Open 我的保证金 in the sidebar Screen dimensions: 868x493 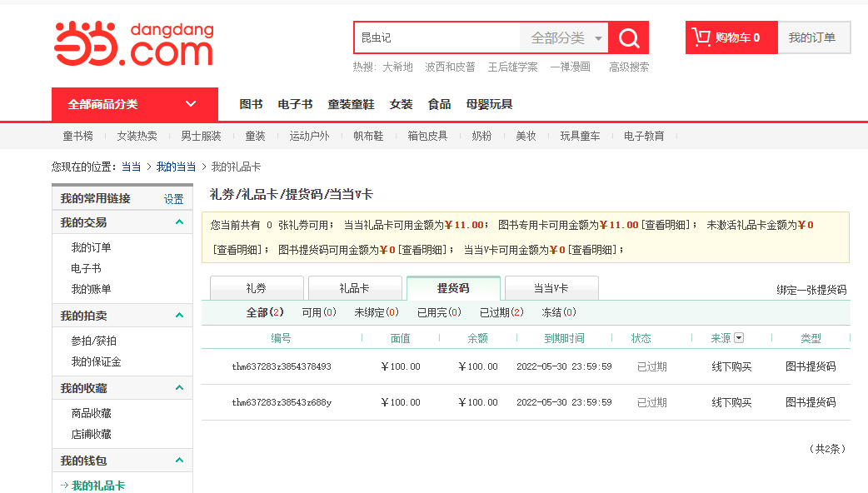tap(97, 362)
